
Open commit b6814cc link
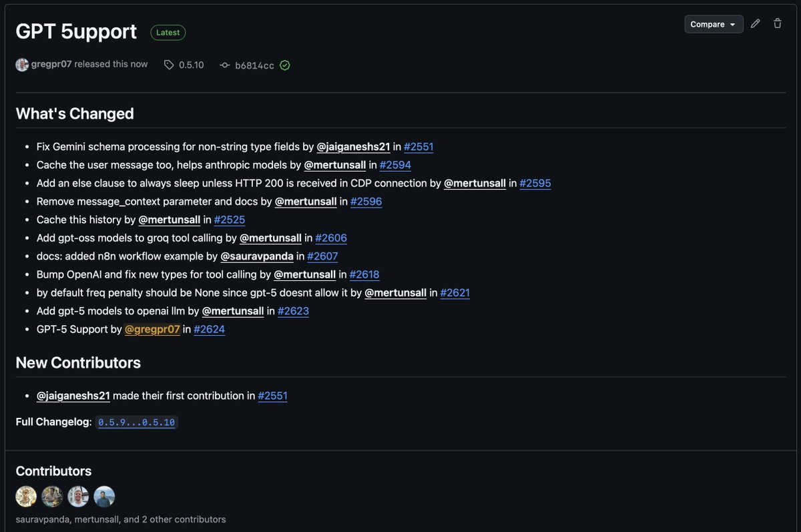pyautogui.click(x=254, y=65)
